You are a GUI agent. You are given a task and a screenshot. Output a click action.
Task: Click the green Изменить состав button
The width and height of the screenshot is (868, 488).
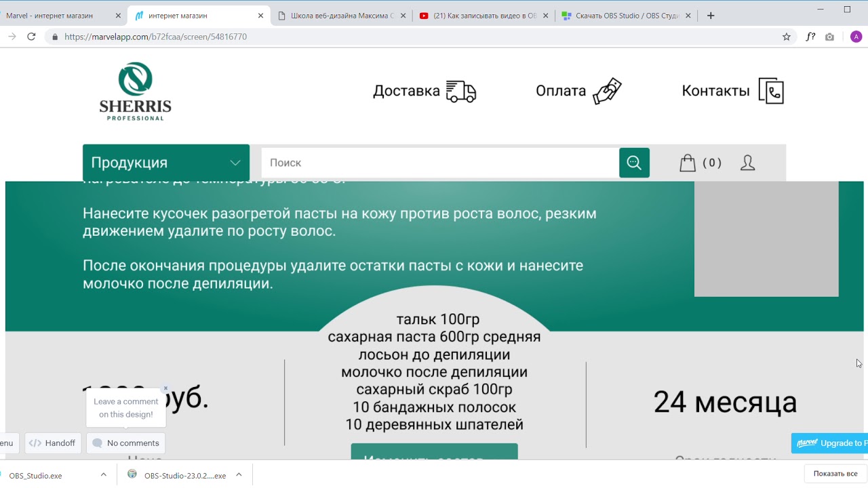coord(434,452)
